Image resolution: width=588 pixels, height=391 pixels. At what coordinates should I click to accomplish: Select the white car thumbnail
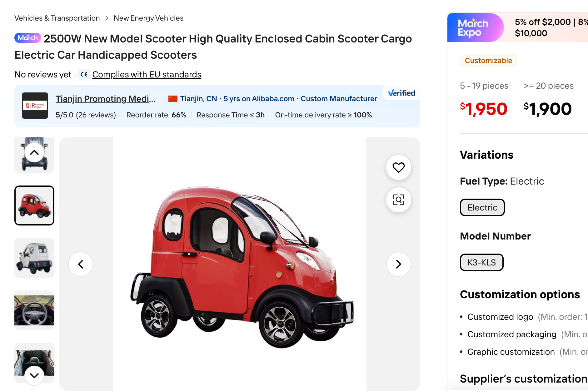click(x=34, y=258)
